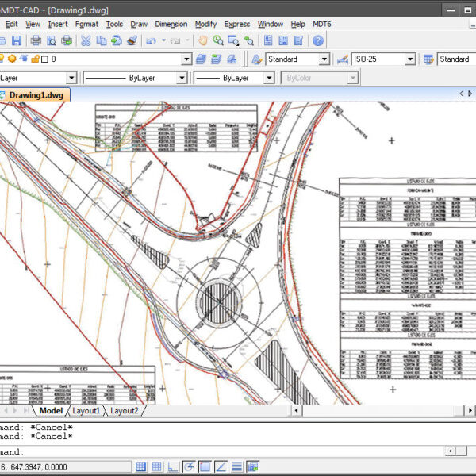The image size is (476, 476).
Task: Click the Match Properties paintbrush icon
Action: (x=132, y=40)
